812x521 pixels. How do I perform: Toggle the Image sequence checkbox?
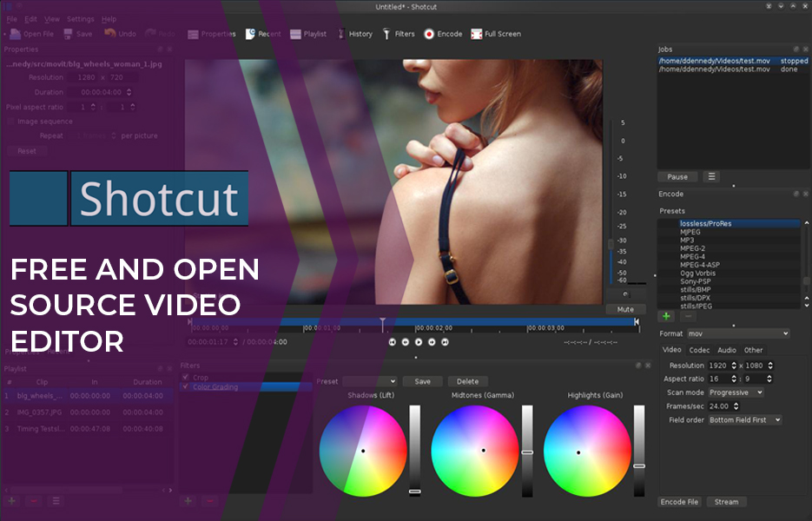point(10,122)
